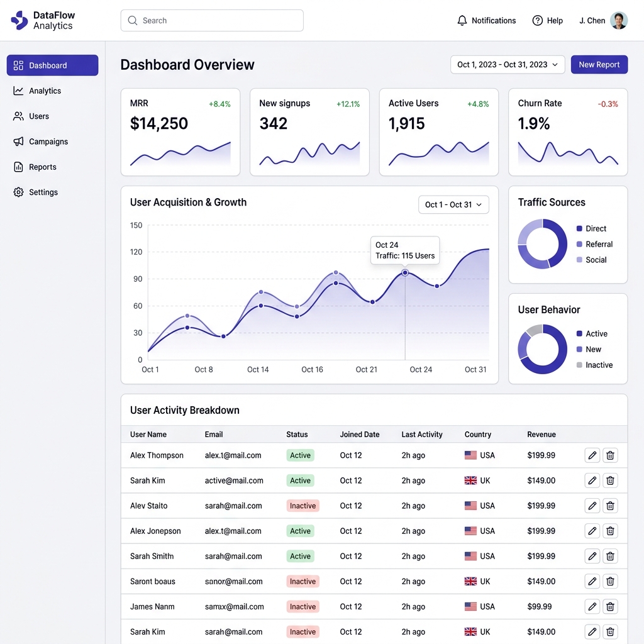The width and height of the screenshot is (644, 644).
Task: Click the search magnifier icon
Action: (132, 21)
